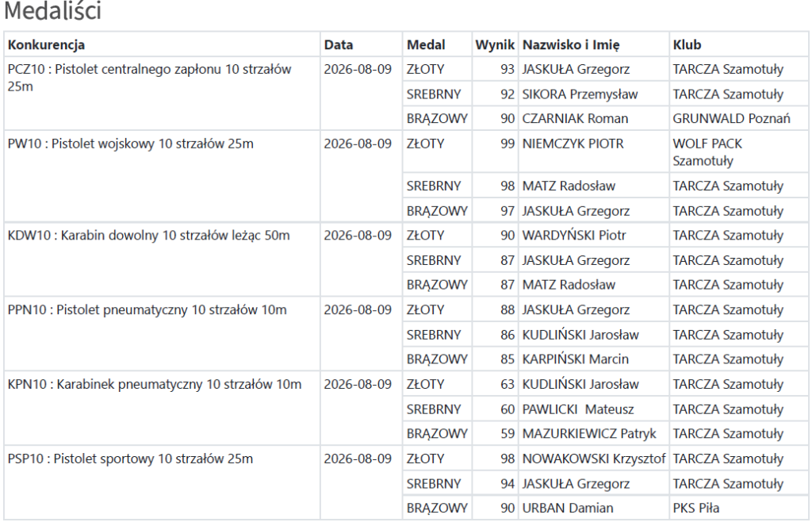
Task: Click the Klub column header
Action: pos(738,44)
